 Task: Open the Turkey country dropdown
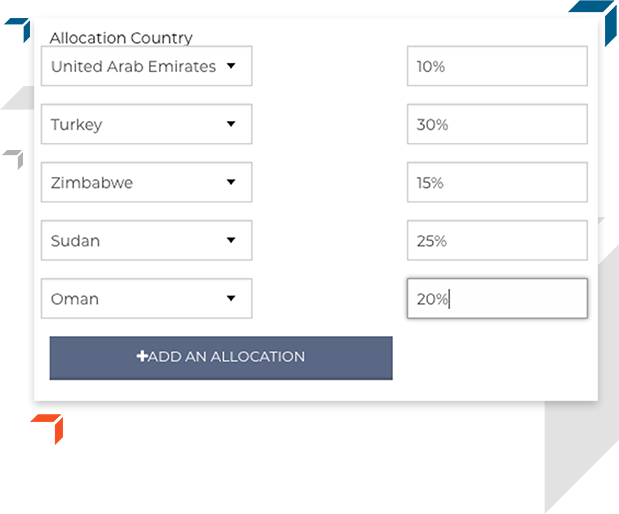tap(146, 124)
